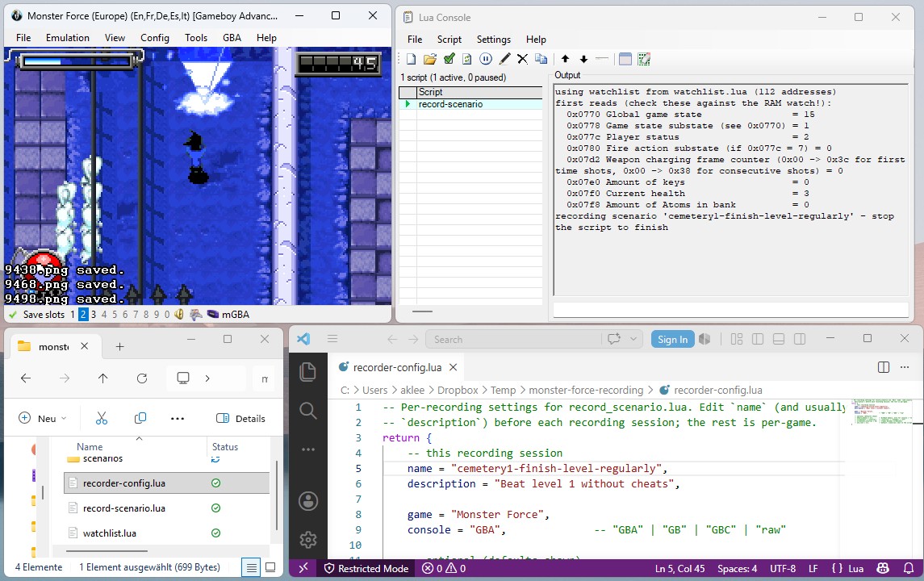Click eraser-on-grid icon in Lua toolbar
The image size is (924, 581).
(x=644, y=59)
